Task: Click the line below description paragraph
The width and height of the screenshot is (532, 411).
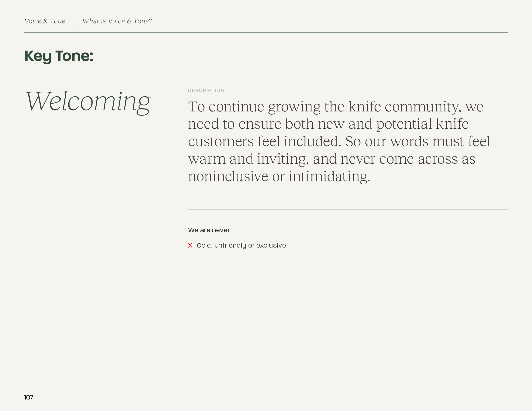Action: (x=348, y=209)
